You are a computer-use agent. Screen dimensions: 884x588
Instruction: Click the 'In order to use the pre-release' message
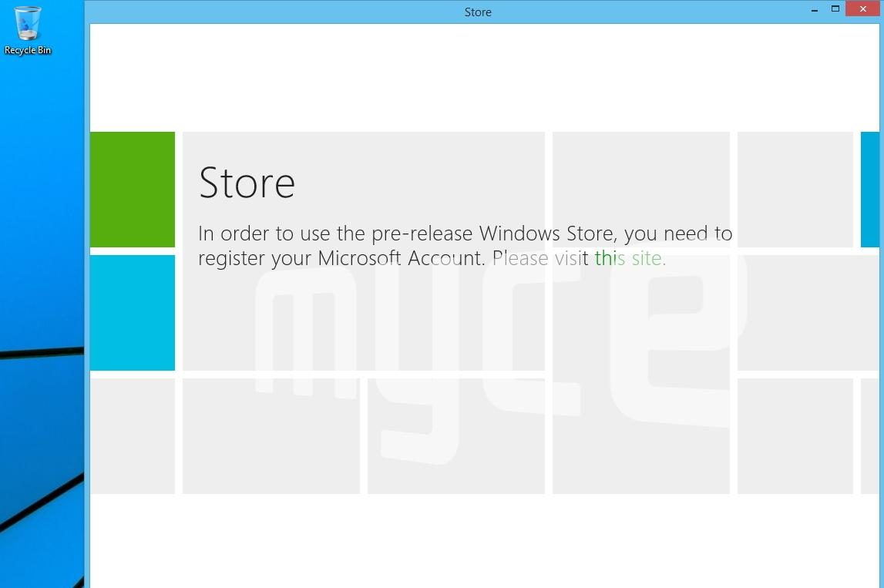pos(465,245)
